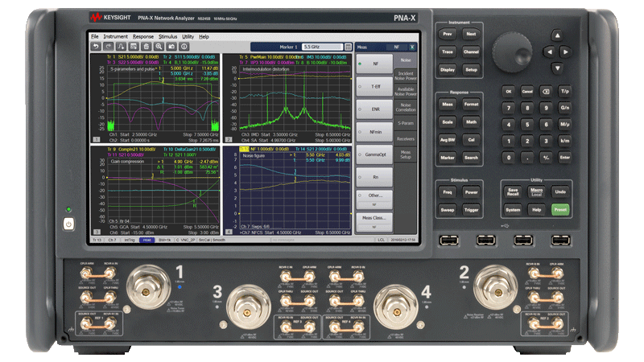Viewport: 644px width, 362px height.
Task: Click the Noise figure window title text
Action: click(x=254, y=156)
